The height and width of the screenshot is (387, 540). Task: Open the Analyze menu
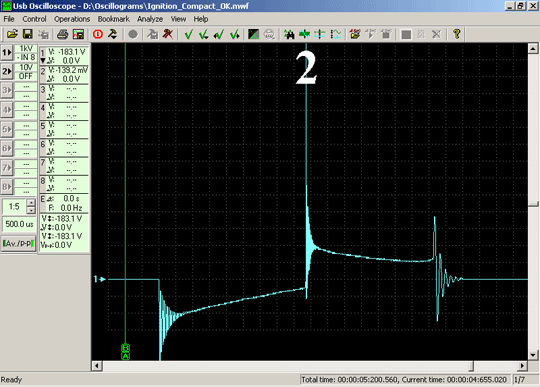click(x=150, y=19)
